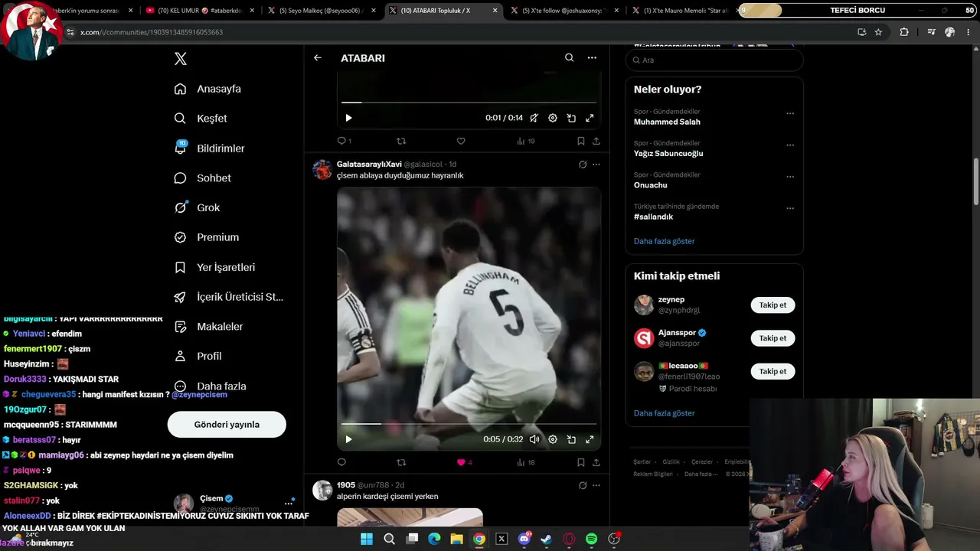Image resolution: width=980 pixels, height=551 pixels.
Task: Bookmark this page with the star icon
Action: click(878, 32)
